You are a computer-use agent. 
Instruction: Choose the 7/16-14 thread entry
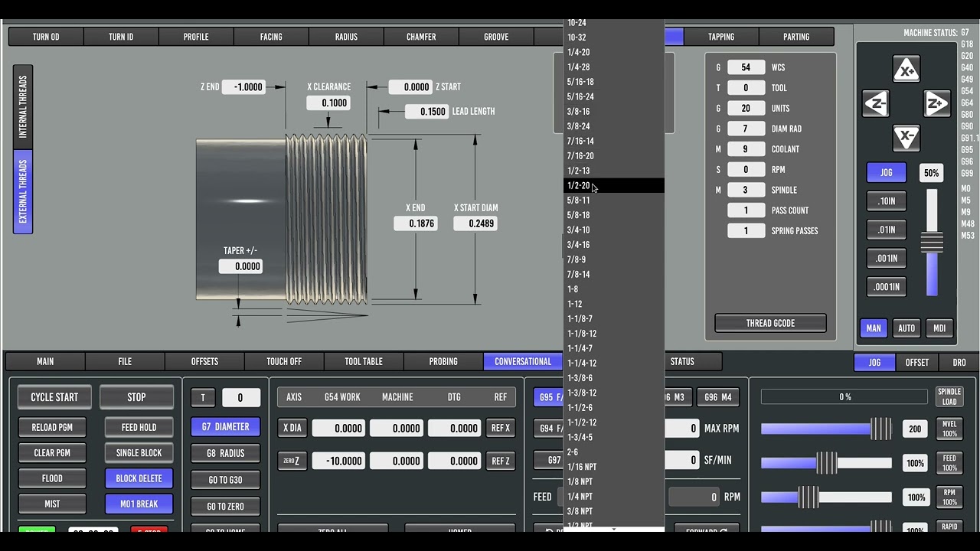coord(614,141)
